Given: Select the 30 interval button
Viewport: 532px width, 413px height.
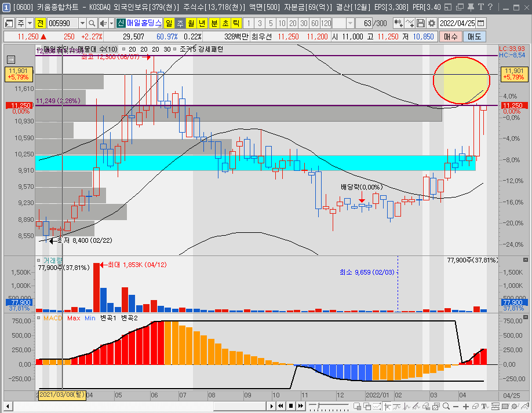Looking at the screenshot, I should click(304, 23).
